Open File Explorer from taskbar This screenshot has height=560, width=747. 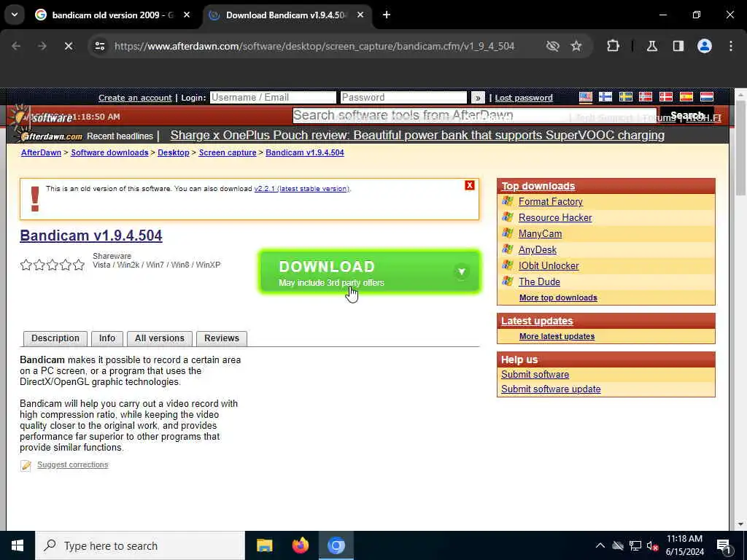coord(264,545)
